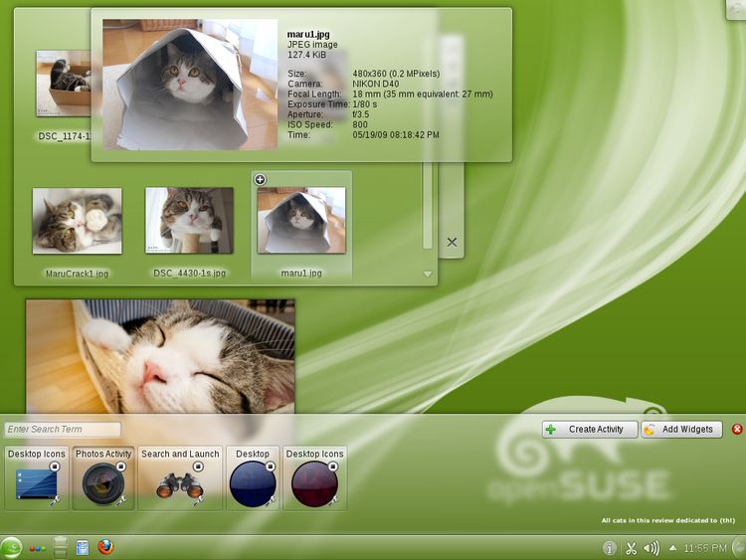Stop the Search and Launch activity
Viewport: 746px width, 560px height.
click(x=197, y=467)
